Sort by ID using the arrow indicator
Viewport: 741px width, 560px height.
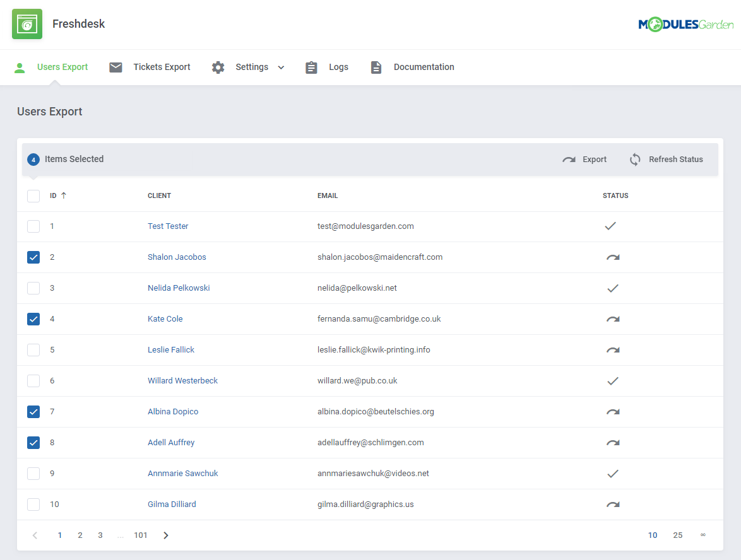(66, 195)
